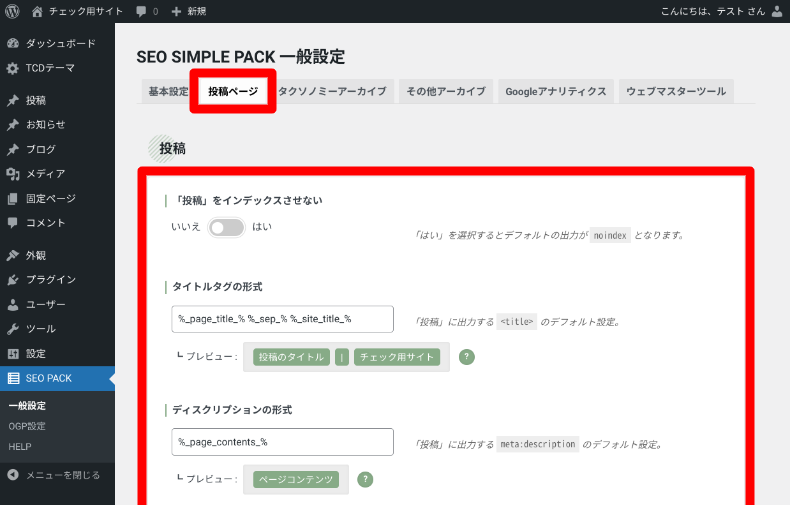Click the チェック用サイト site link

tap(86, 12)
